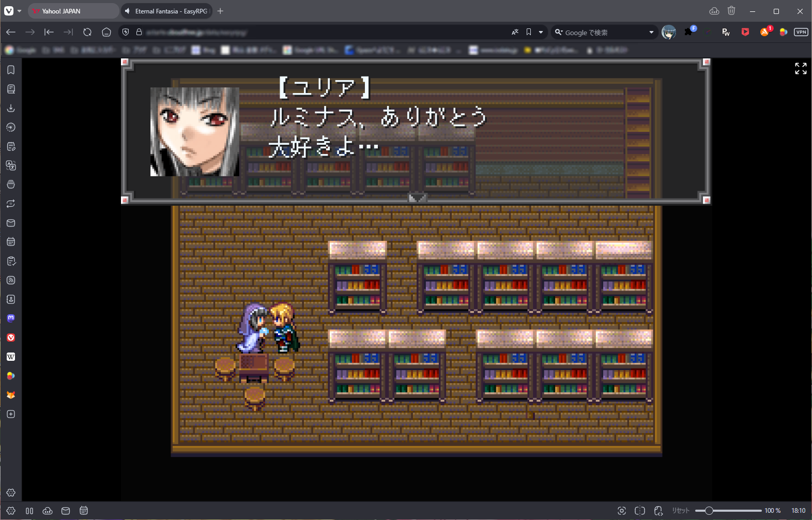The image size is (812, 520).
Task: Open the Feeds panel in the sidebar
Action: coord(11,280)
